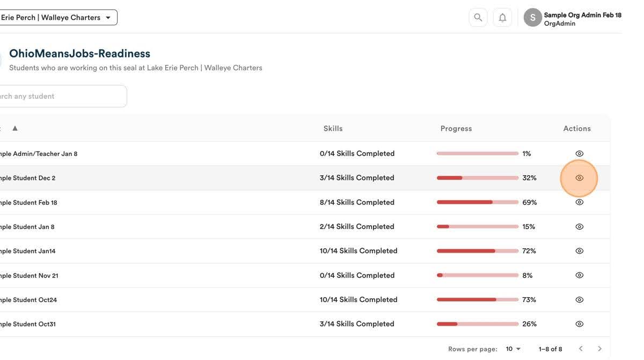Select the Sample Student Oct24 name

pyautogui.click(x=28, y=300)
